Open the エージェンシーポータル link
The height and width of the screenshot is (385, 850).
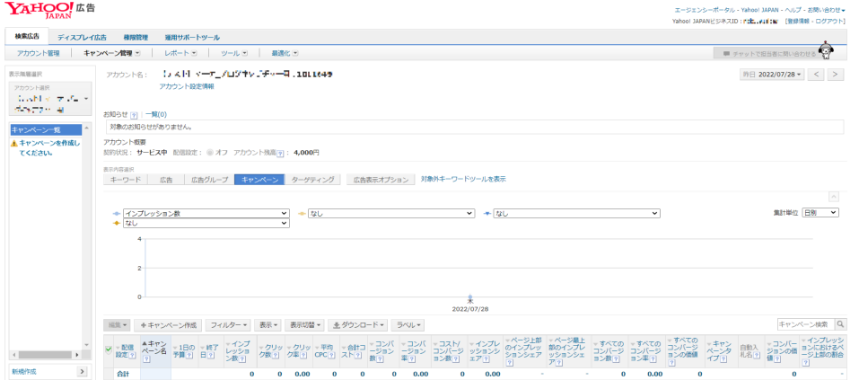(704, 10)
